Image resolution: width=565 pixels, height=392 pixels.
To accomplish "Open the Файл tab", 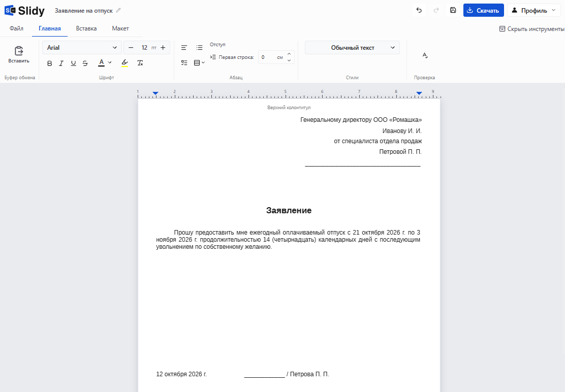I will click(x=16, y=28).
